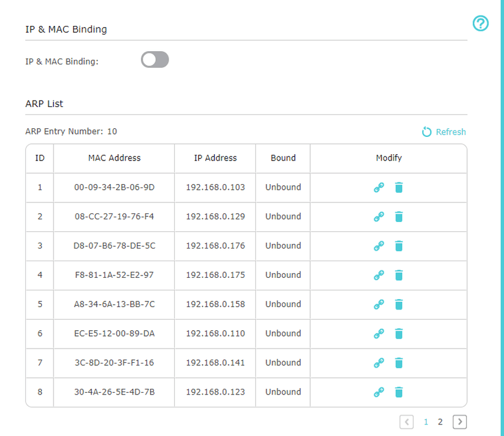Delete entry 192.168.0.176 with trash icon

pyautogui.click(x=399, y=246)
